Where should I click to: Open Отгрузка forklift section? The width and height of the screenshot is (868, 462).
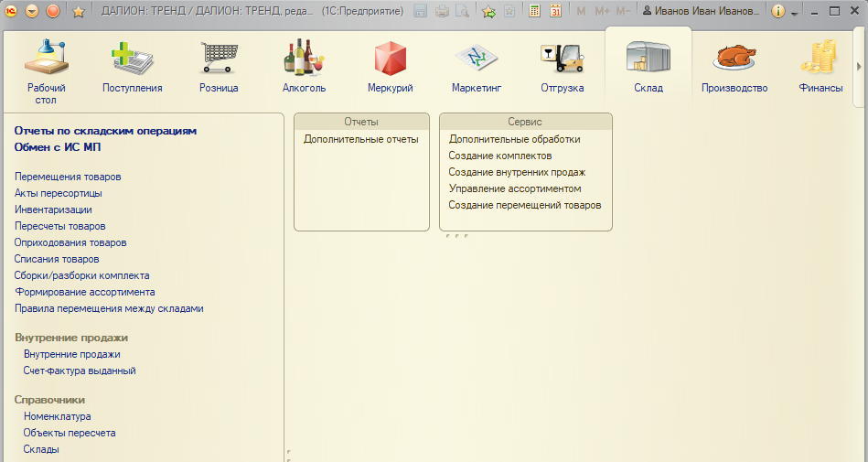coord(563,67)
